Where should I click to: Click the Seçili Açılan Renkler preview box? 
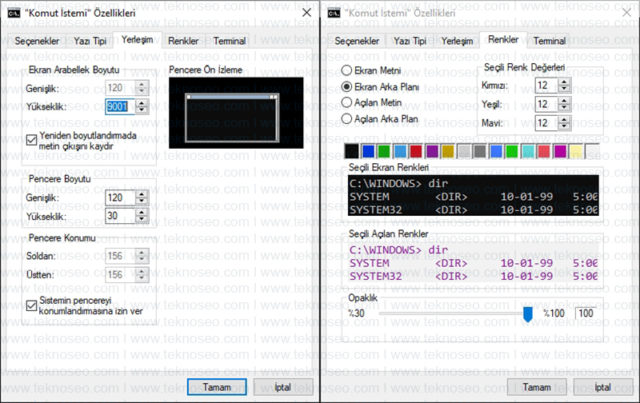coord(473,263)
